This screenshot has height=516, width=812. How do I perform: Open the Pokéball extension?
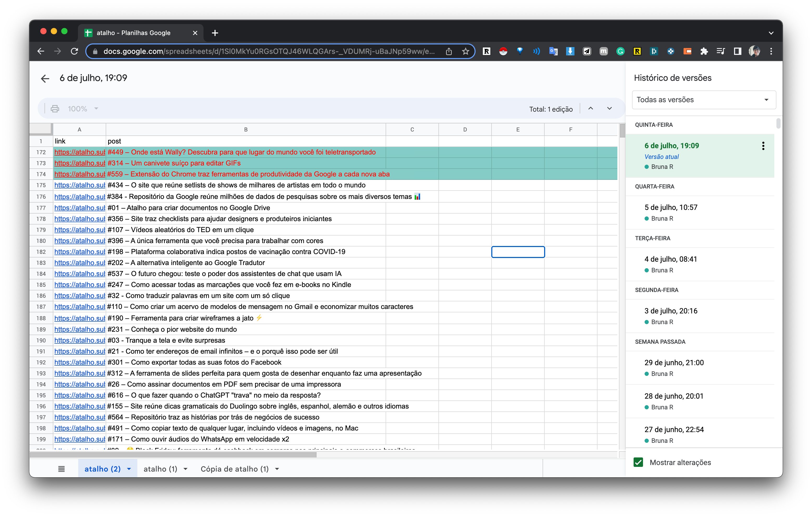tap(503, 51)
